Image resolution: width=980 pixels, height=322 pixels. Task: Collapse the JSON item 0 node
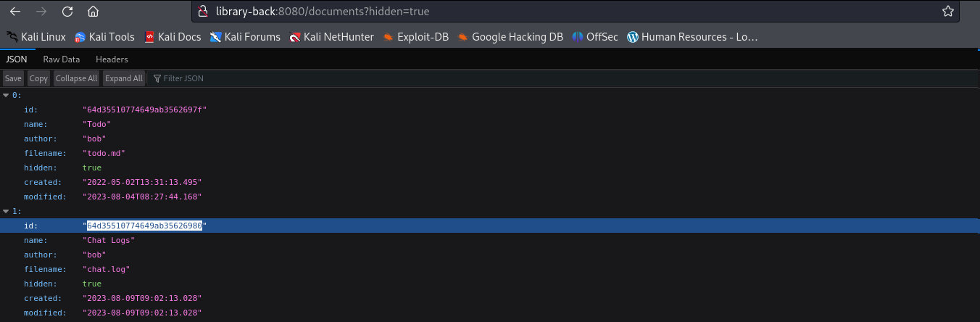coord(7,95)
